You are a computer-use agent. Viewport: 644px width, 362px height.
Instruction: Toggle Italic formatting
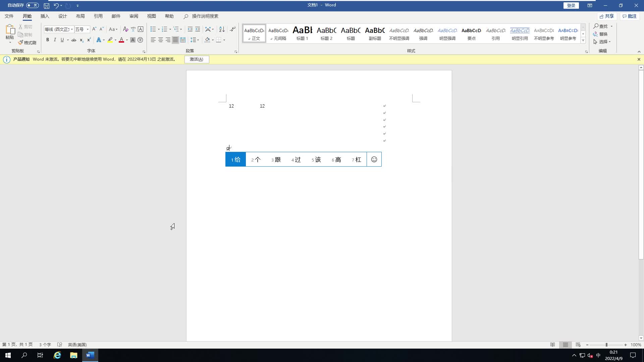pos(55,40)
